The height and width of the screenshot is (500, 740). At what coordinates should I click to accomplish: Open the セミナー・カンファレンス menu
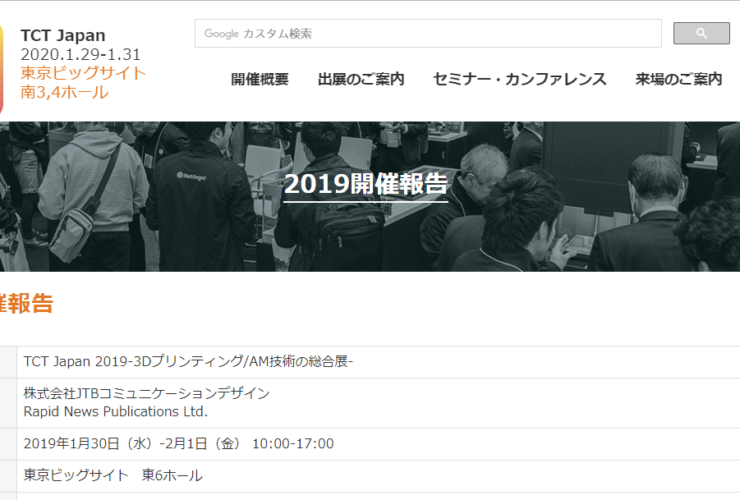(520, 79)
